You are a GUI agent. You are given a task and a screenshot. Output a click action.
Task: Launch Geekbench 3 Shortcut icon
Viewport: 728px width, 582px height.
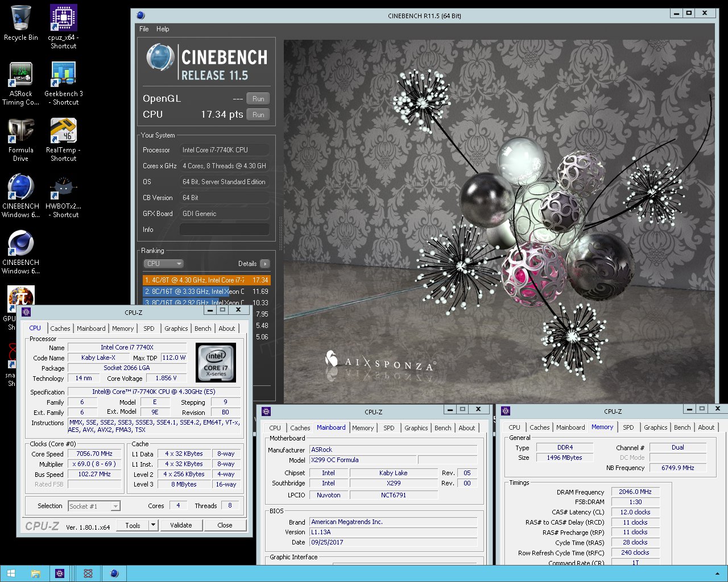tap(64, 83)
